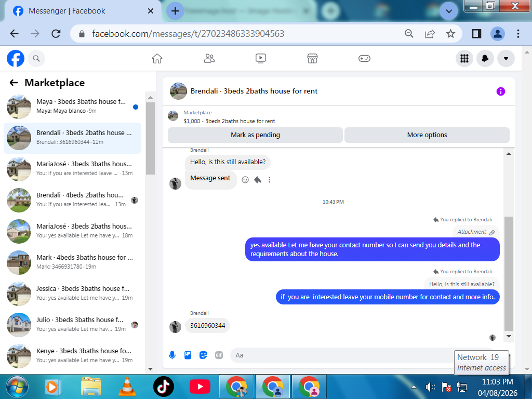Open a new browser tab
This screenshot has width=532, height=399.
coord(175,11)
